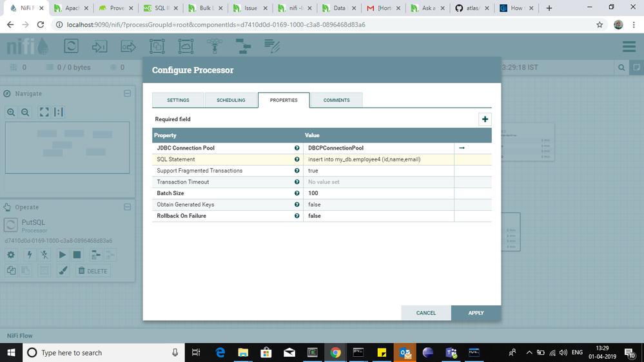Click Create Template icon in Operate panel

(x=95, y=255)
